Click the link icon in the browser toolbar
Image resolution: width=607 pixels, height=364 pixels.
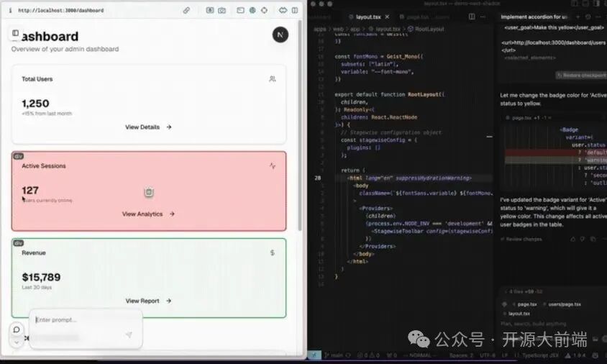point(186,11)
